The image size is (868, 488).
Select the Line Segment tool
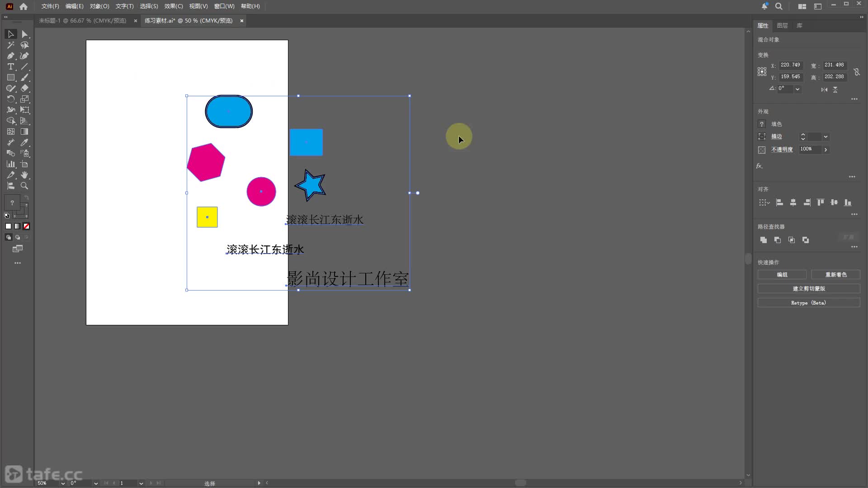25,67
